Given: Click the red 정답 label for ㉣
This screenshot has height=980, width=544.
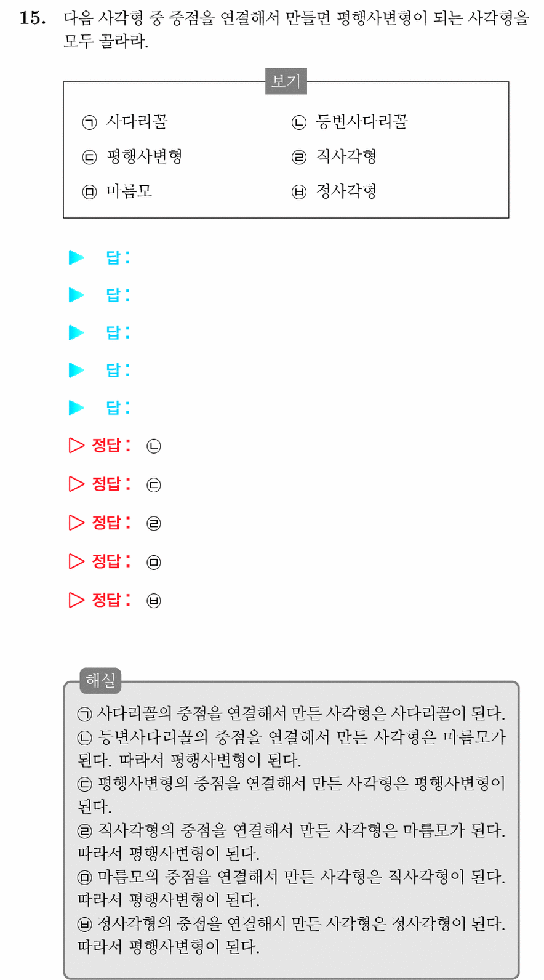Looking at the screenshot, I should tap(111, 523).
